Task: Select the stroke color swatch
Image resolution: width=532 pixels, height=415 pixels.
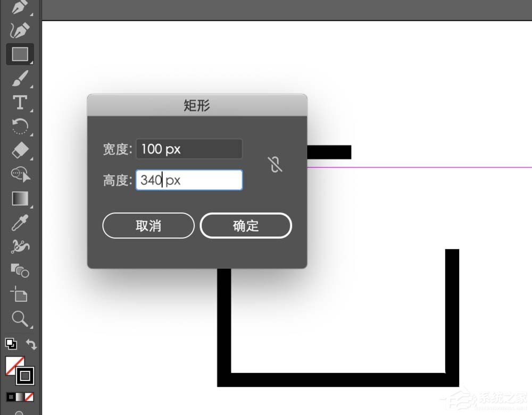Action: tap(25, 376)
